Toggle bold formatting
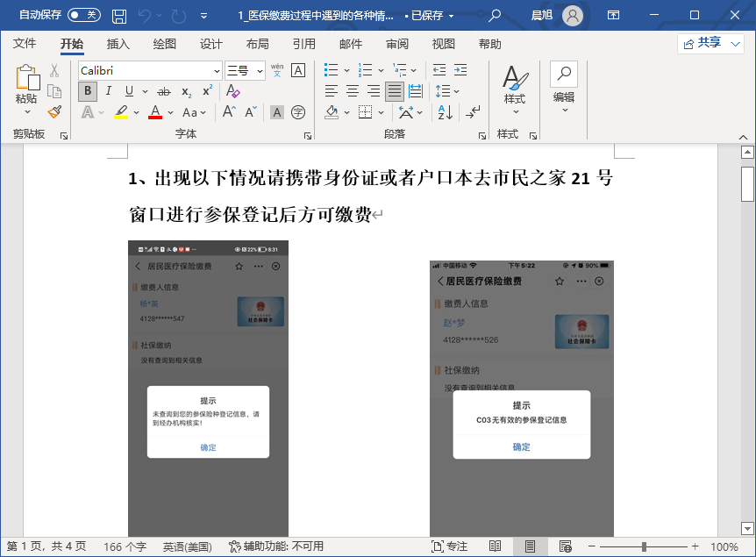756x557 pixels. pos(86,91)
